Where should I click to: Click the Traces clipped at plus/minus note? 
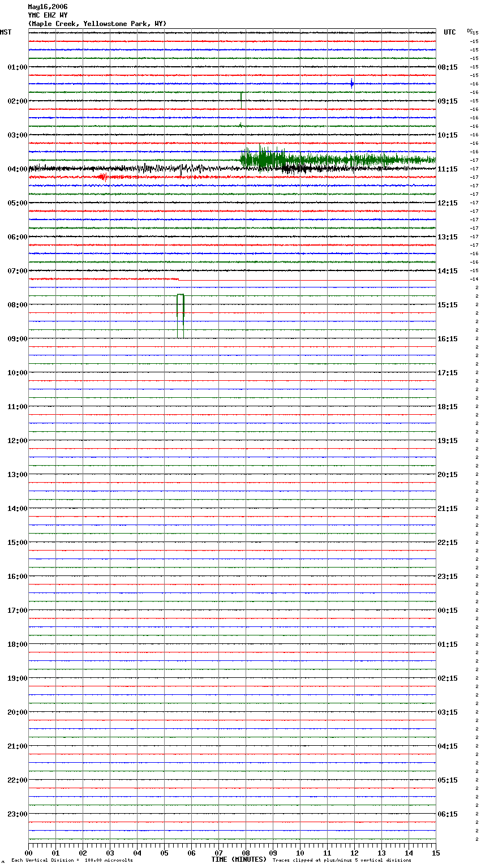pos(342,861)
